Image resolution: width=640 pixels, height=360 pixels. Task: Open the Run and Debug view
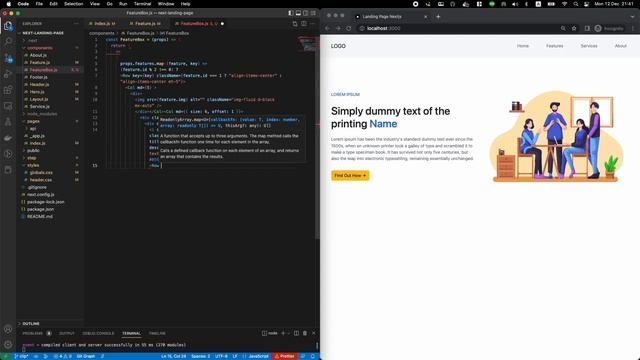8,74
